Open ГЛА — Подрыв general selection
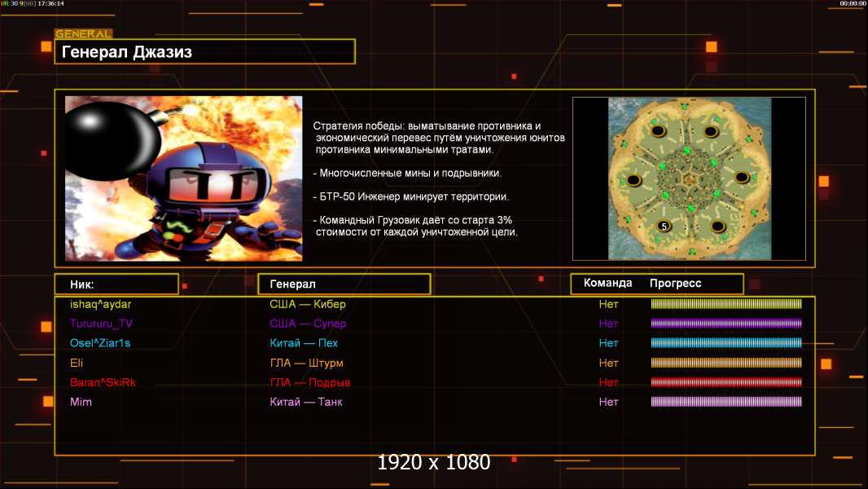 coord(310,382)
